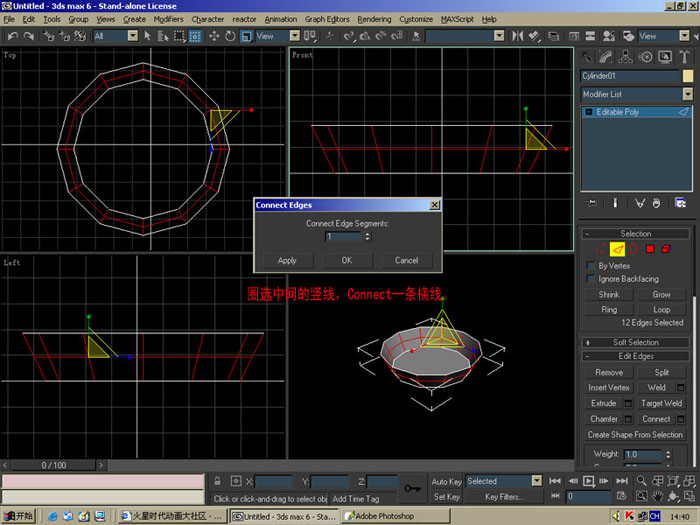Activate Select and Uniform Scale tool
Image resolution: width=700 pixels, height=525 pixels.
(x=246, y=36)
